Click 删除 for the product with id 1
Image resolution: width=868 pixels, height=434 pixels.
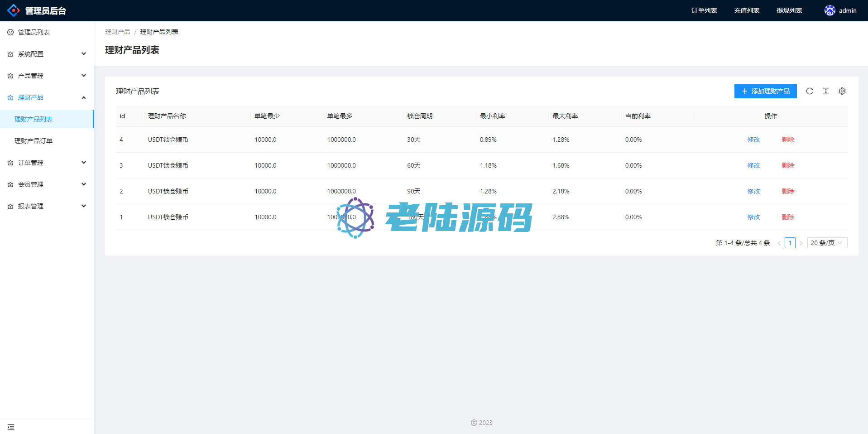788,217
